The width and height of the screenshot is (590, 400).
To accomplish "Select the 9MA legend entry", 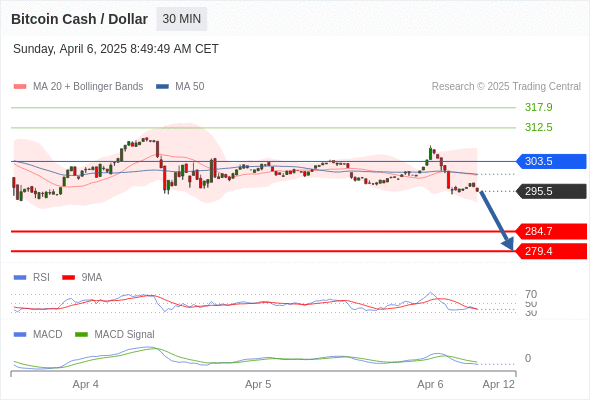I will 82,277.
